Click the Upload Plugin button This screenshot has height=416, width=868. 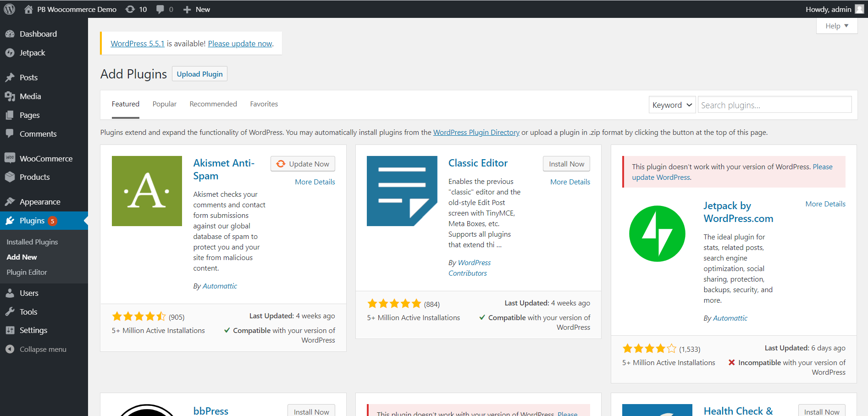199,74
